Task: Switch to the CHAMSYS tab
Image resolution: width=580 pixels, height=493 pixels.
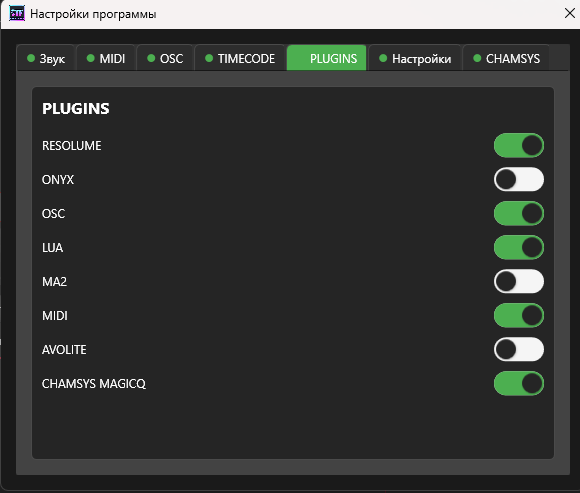Action: click(x=506, y=58)
